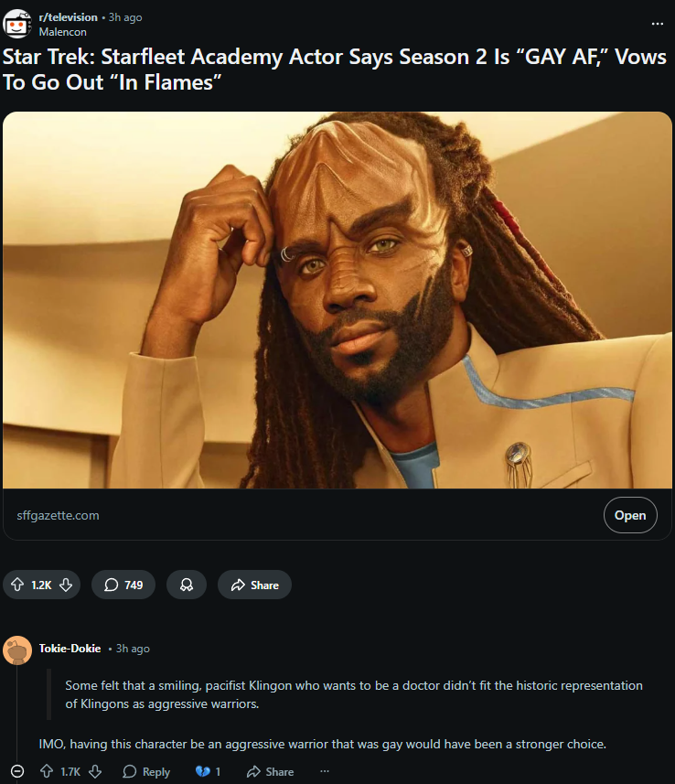Viewport: 675px width, 784px height.
Task: Upvote Tokie-Dokie's comment
Action: [47, 771]
